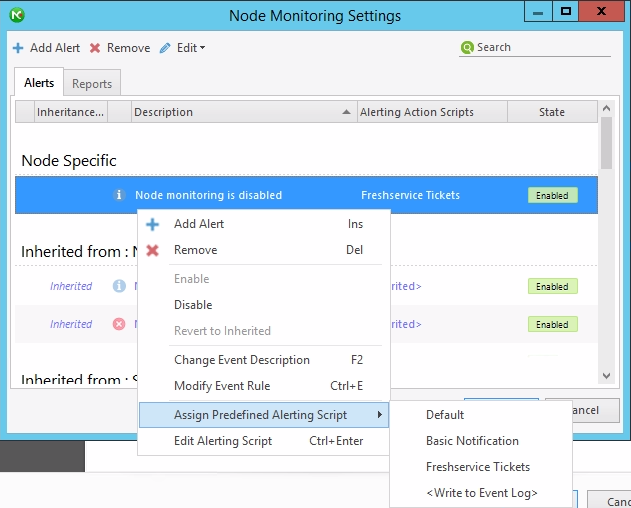This screenshot has width=631, height=508.
Task: Select Modify Event Rule menu entry
Action: [264, 386]
